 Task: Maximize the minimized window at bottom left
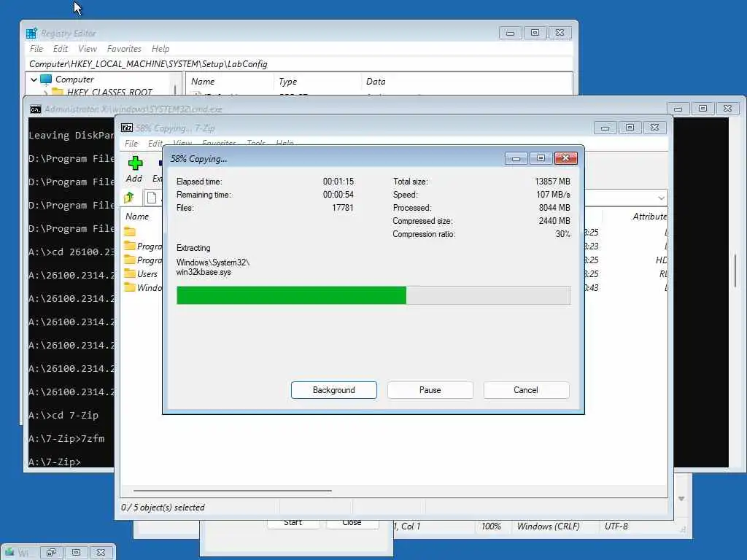(x=76, y=553)
